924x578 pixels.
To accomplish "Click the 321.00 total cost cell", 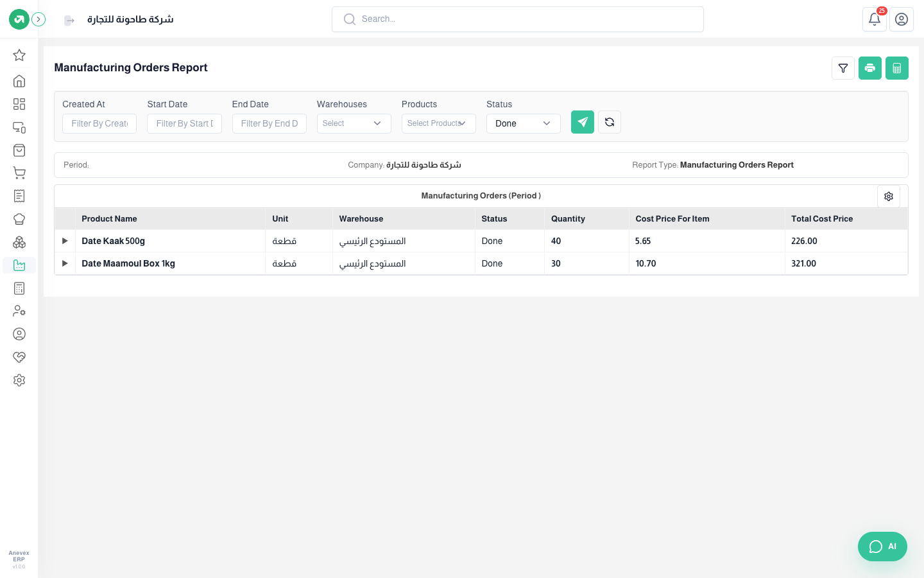I will click(x=846, y=263).
